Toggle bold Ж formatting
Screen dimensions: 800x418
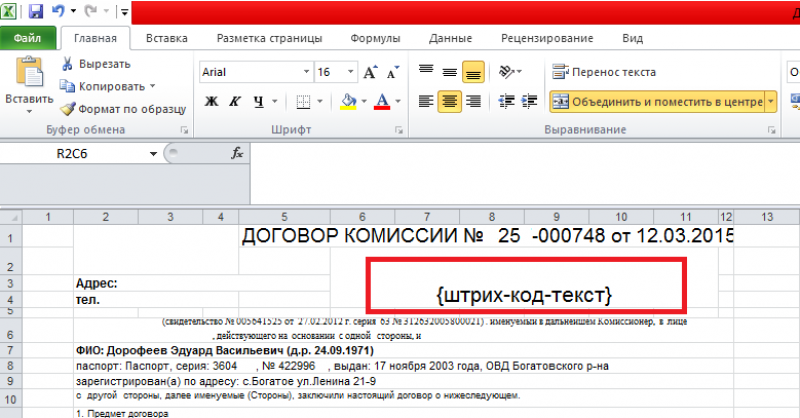(x=211, y=101)
